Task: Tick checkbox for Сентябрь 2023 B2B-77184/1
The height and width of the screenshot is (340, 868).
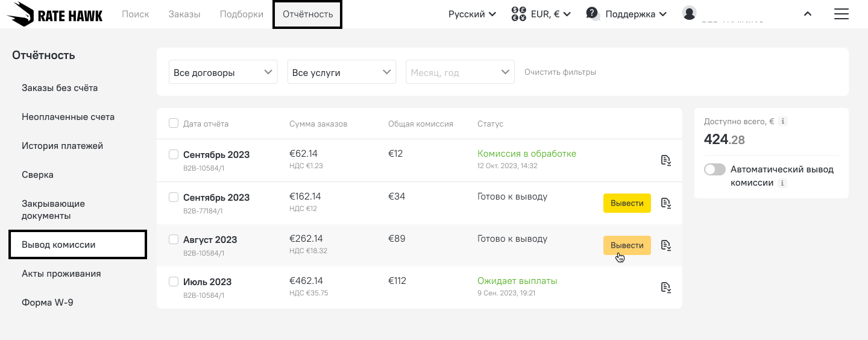Action: coord(174,197)
